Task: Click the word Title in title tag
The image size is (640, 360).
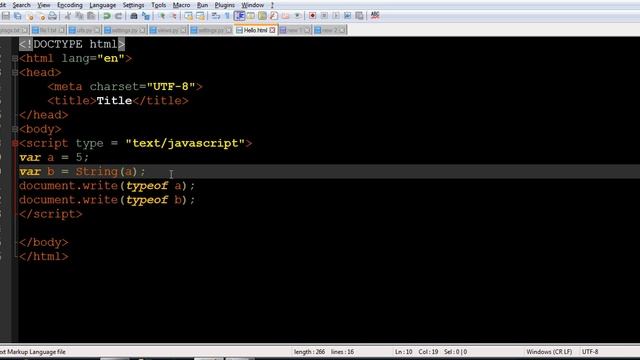Action: [114, 101]
